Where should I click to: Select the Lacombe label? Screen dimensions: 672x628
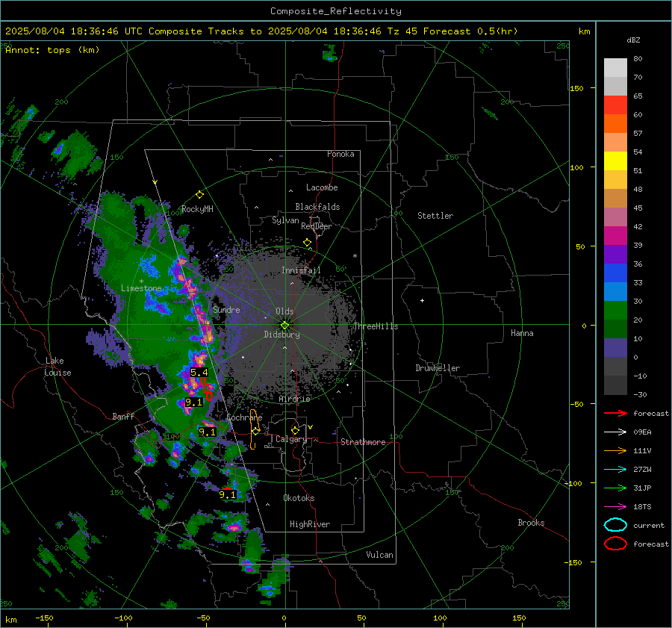322,187
